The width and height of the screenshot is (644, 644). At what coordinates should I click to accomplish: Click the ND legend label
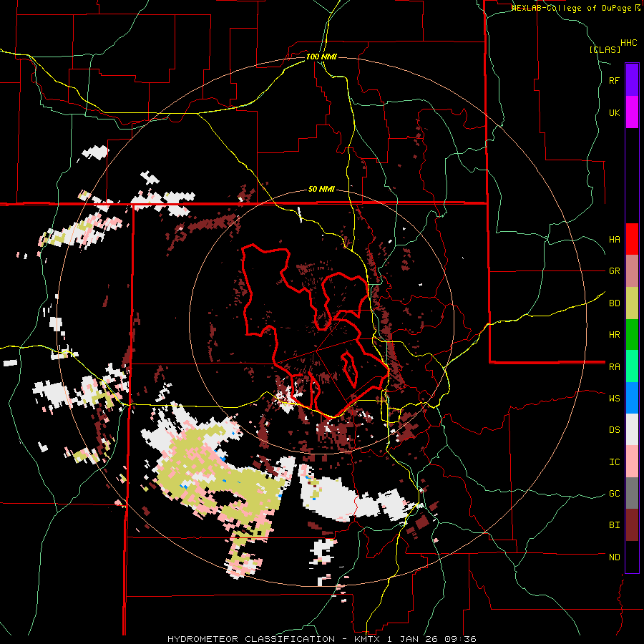tap(614, 557)
